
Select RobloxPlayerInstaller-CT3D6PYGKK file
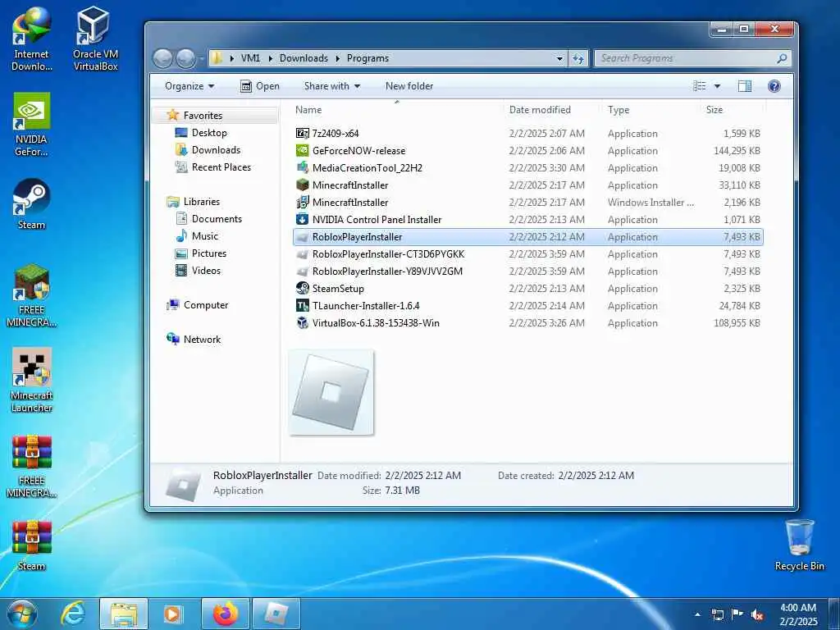(527, 254)
